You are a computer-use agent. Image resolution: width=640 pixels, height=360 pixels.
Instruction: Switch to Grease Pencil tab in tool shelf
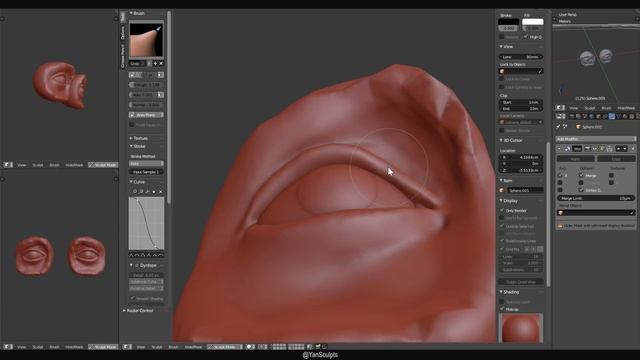coord(122,56)
